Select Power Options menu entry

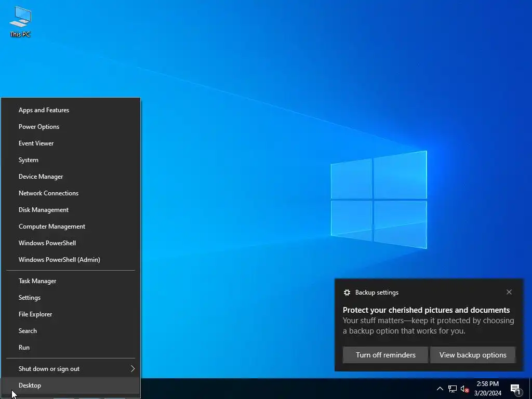(x=71, y=127)
